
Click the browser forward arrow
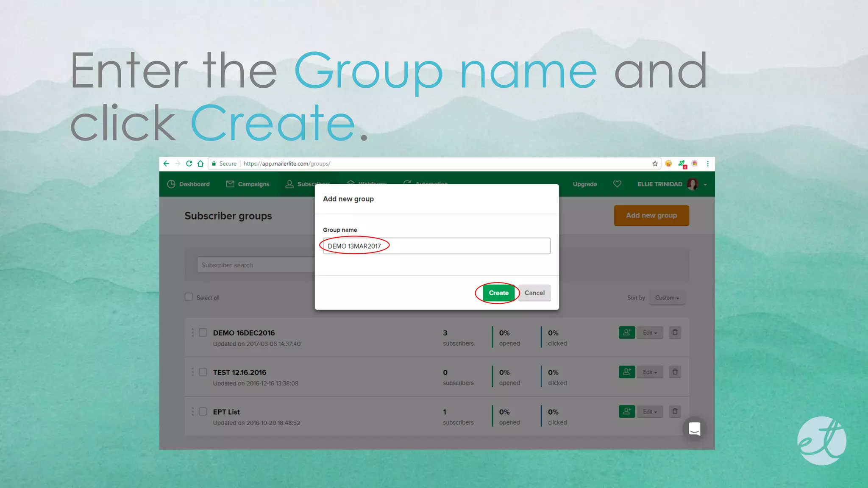[178, 164]
